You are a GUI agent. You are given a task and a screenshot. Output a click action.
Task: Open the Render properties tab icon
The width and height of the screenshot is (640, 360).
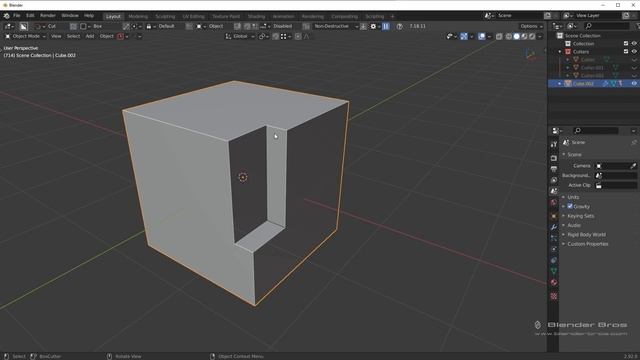click(554, 158)
